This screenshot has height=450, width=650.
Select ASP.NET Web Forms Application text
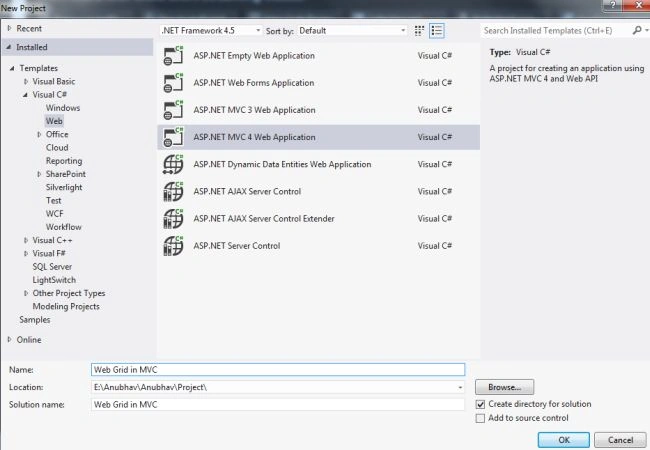pyautogui.click(x=254, y=83)
